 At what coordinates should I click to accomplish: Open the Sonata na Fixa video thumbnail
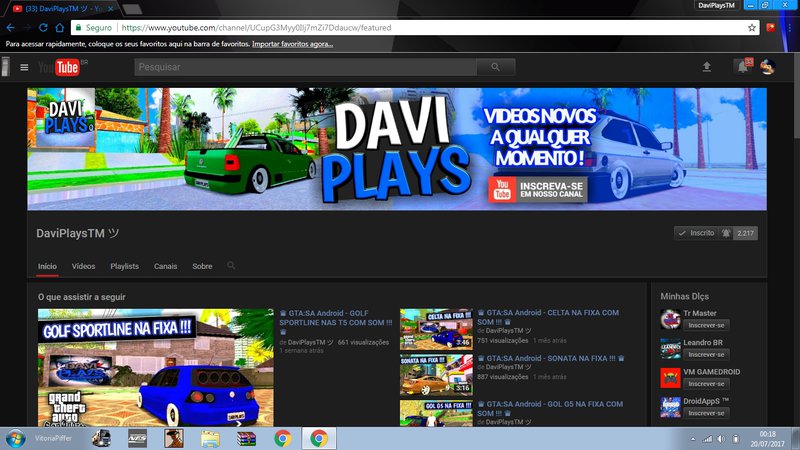436,375
